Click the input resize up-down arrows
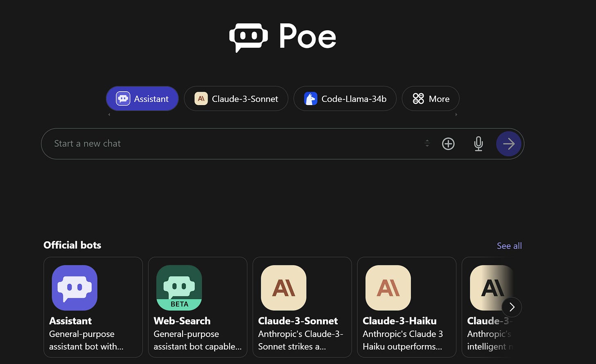 (x=427, y=144)
